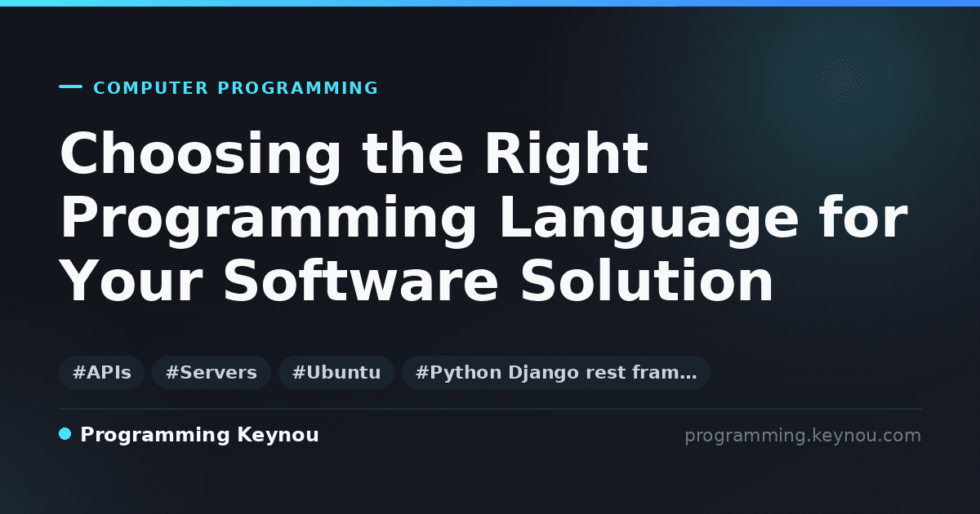Screen dimensions: 980x514
Task: Click the Programming Keynou site name
Action: tap(199, 436)
